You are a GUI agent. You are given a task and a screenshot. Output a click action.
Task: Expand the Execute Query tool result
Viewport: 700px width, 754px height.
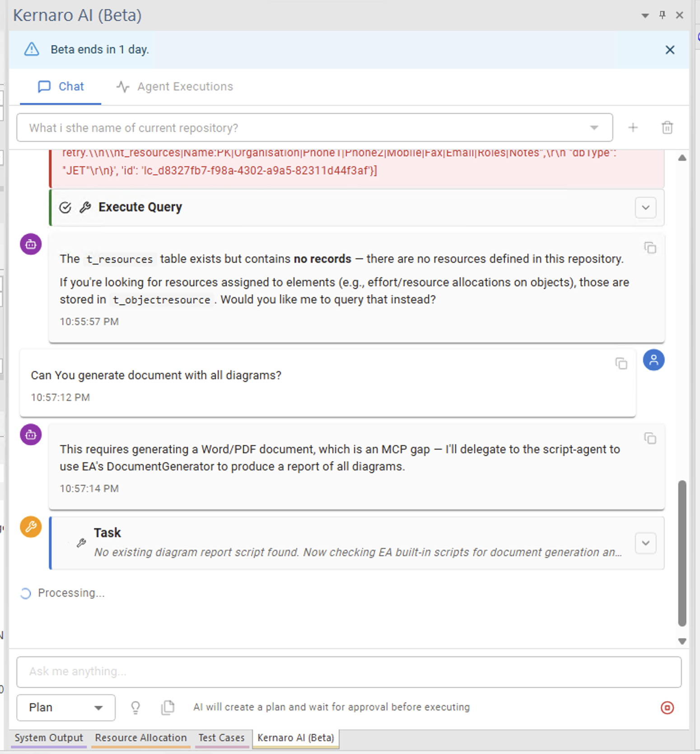(x=645, y=208)
